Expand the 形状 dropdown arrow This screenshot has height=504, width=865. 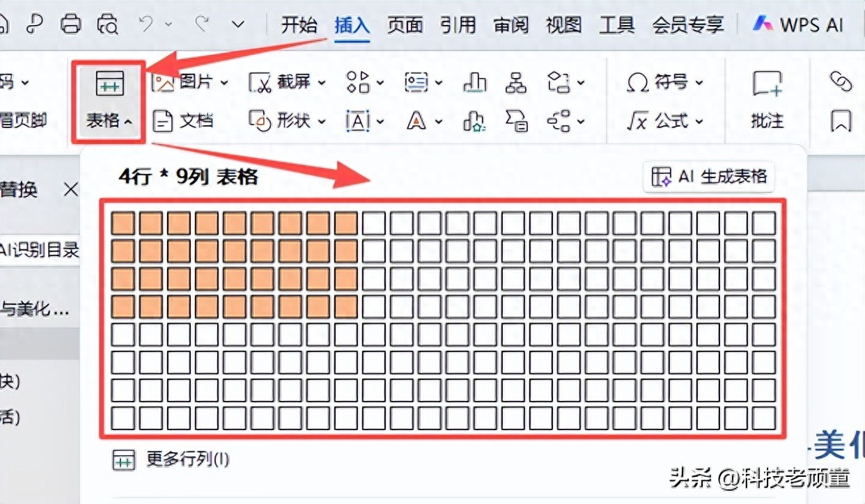(322, 122)
